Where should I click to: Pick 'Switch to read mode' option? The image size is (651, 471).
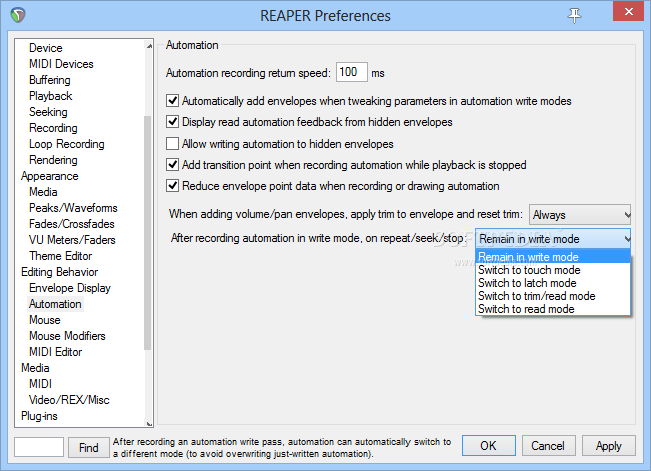coord(553,309)
